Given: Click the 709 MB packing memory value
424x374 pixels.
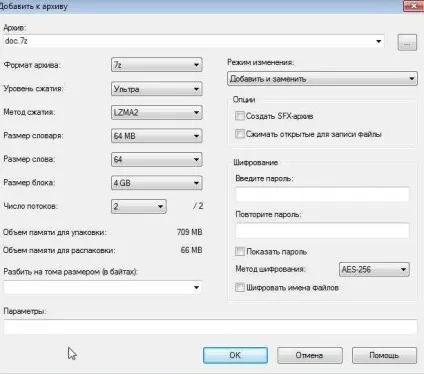Looking at the screenshot, I should (x=189, y=232).
